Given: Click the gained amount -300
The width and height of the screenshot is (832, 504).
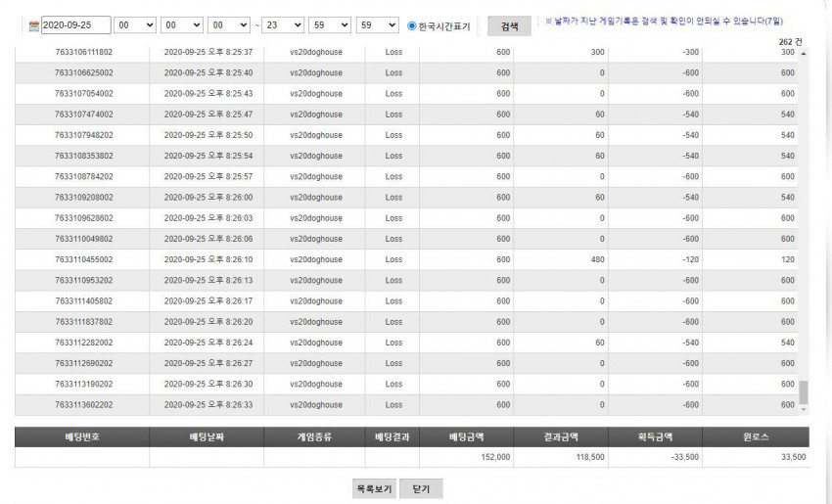Looking at the screenshot, I should pos(691,52).
